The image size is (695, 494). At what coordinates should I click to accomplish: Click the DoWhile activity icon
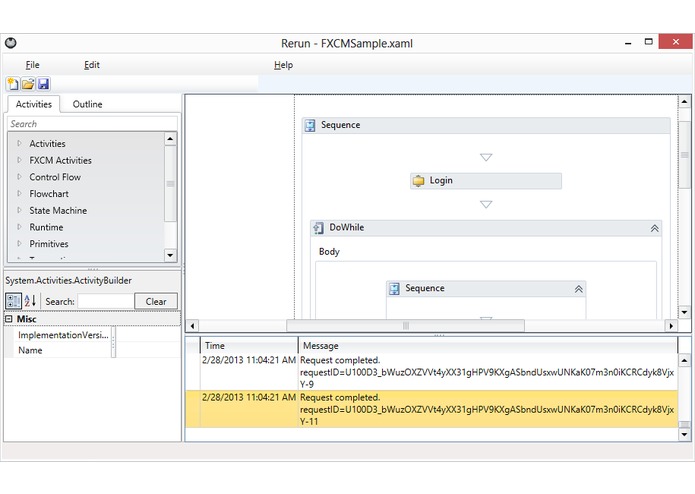click(x=318, y=228)
